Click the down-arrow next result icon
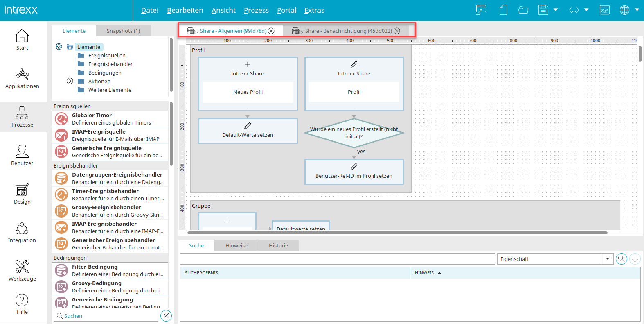 [x=635, y=259]
